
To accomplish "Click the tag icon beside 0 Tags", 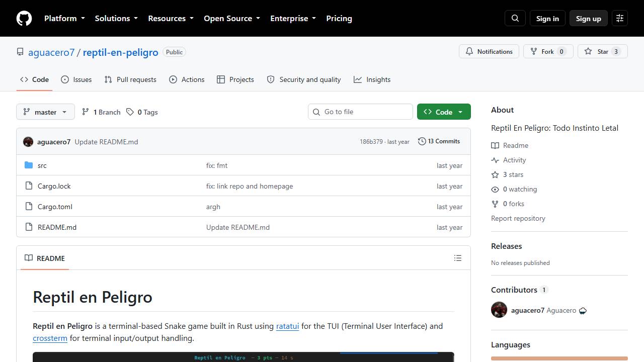I will pos(130,112).
